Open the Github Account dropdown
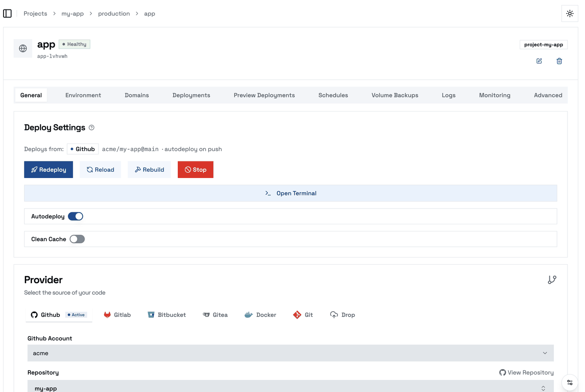 291,353
